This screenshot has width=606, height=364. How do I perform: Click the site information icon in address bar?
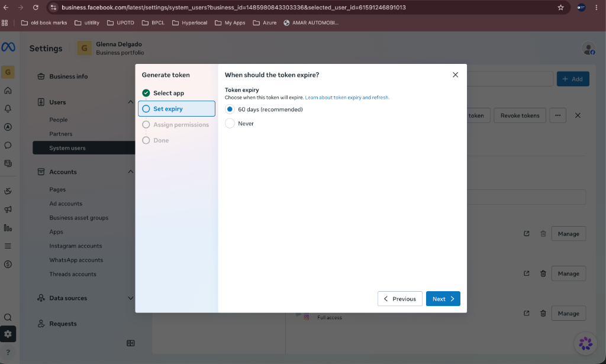(x=54, y=7)
